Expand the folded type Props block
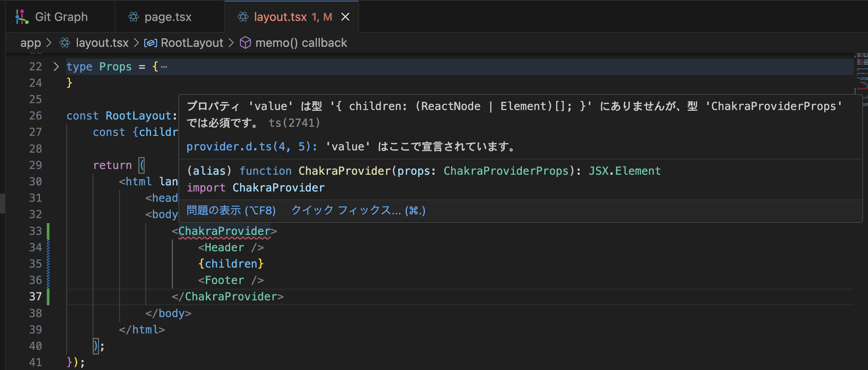The image size is (868, 370). [x=56, y=67]
